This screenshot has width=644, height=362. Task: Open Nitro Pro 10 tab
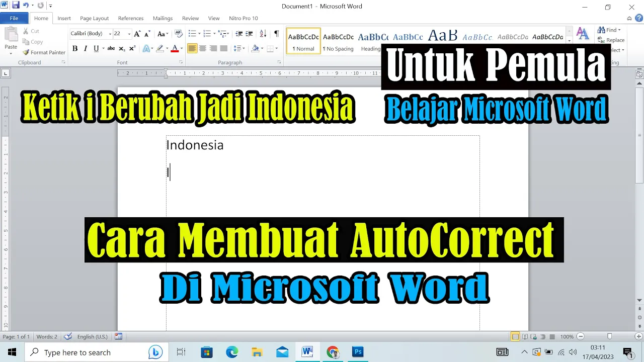pyautogui.click(x=244, y=18)
